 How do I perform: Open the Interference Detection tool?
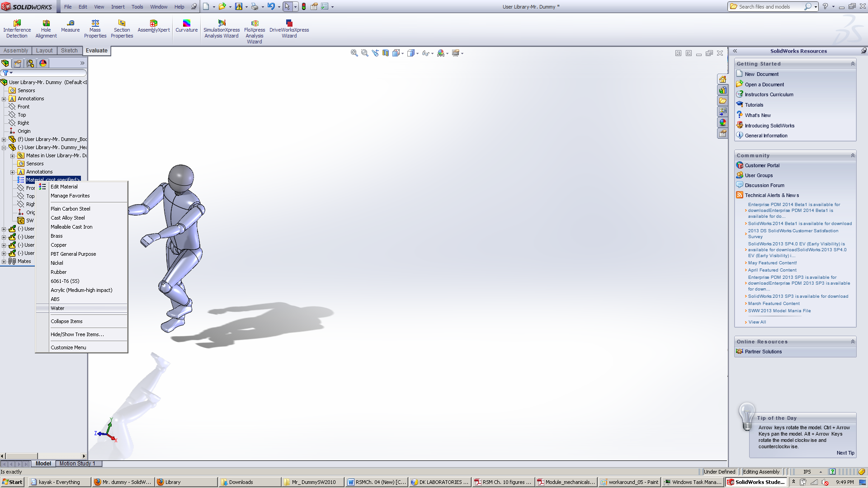pos(17,29)
